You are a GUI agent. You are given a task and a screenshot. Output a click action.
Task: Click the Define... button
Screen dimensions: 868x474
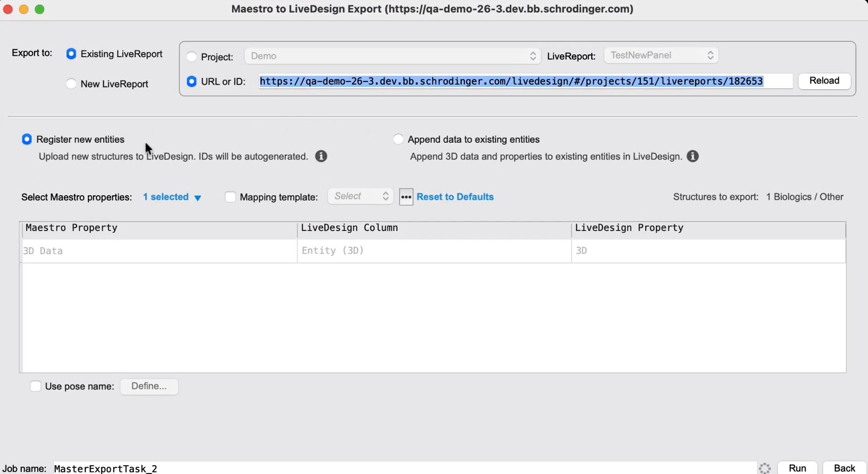[149, 386]
